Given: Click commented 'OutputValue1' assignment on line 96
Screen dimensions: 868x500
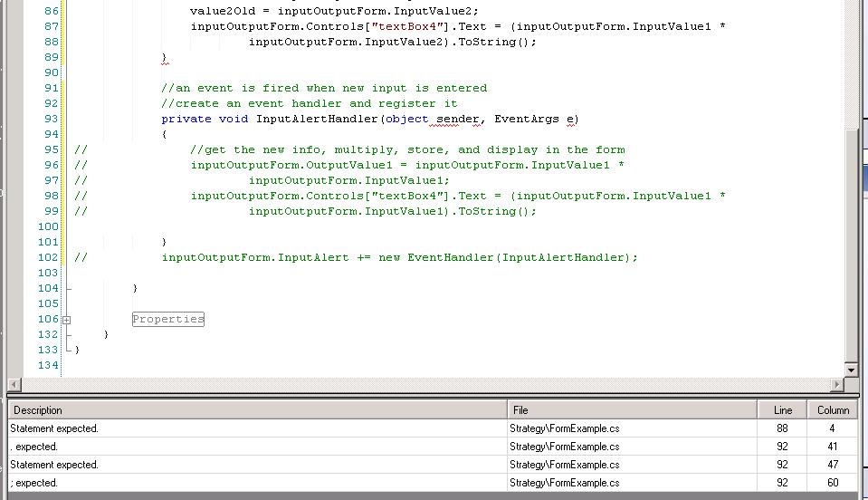Looking at the screenshot, I should pos(407,165).
